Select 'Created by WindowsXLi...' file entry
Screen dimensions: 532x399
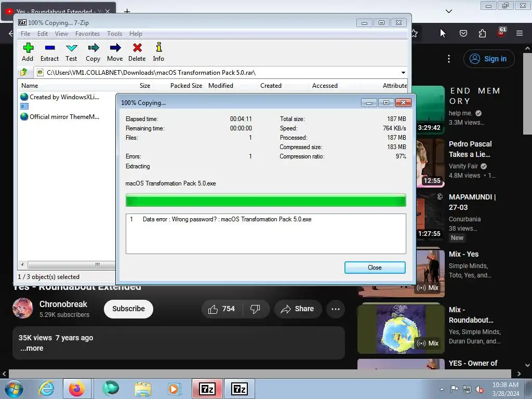(x=60, y=97)
